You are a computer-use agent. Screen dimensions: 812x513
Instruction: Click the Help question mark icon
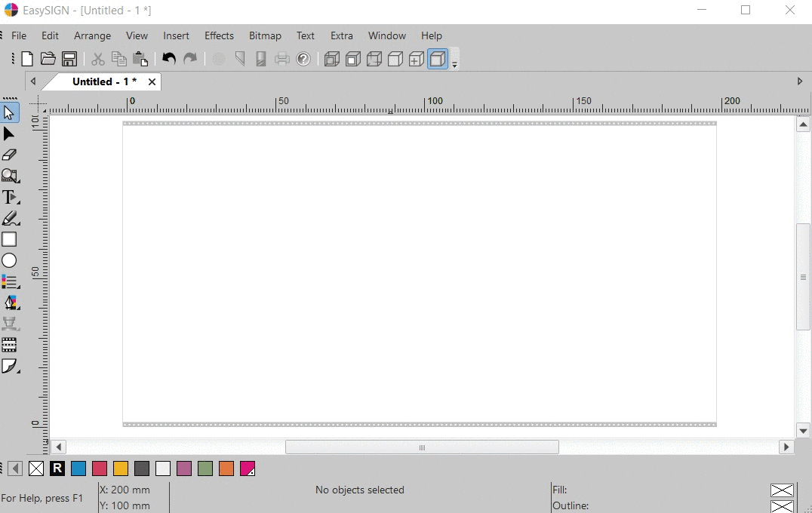tap(303, 59)
